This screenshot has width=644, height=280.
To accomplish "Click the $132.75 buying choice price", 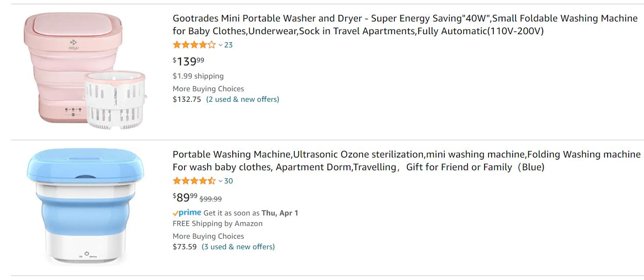I will 187,99.
